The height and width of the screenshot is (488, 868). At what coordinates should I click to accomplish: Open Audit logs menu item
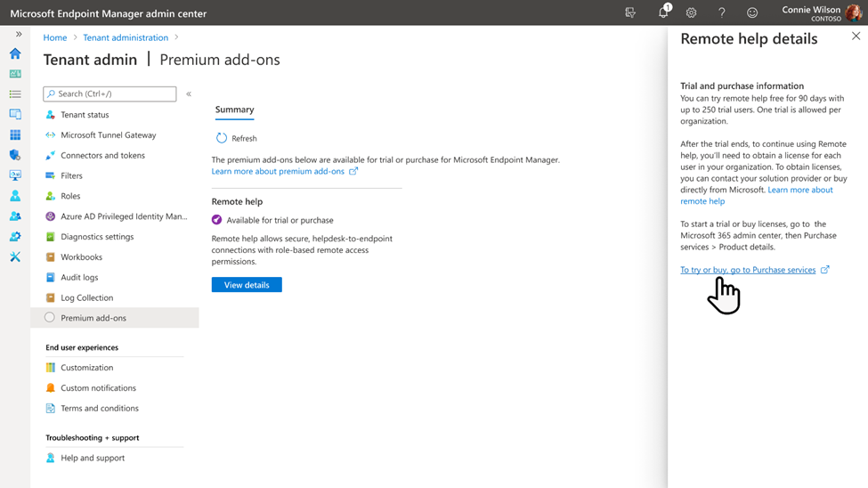pos(79,278)
